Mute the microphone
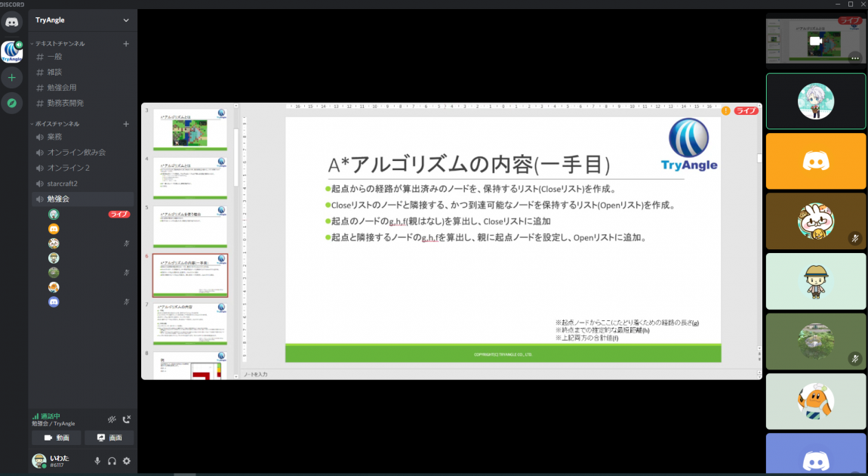This screenshot has height=476, width=868. click(97, 461)
